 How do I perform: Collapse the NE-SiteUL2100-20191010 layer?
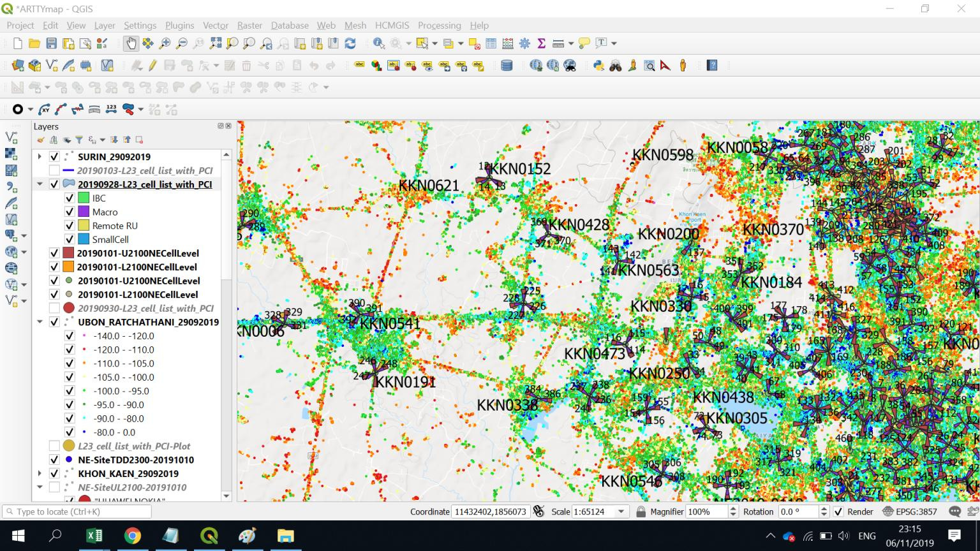pos(40,487)
